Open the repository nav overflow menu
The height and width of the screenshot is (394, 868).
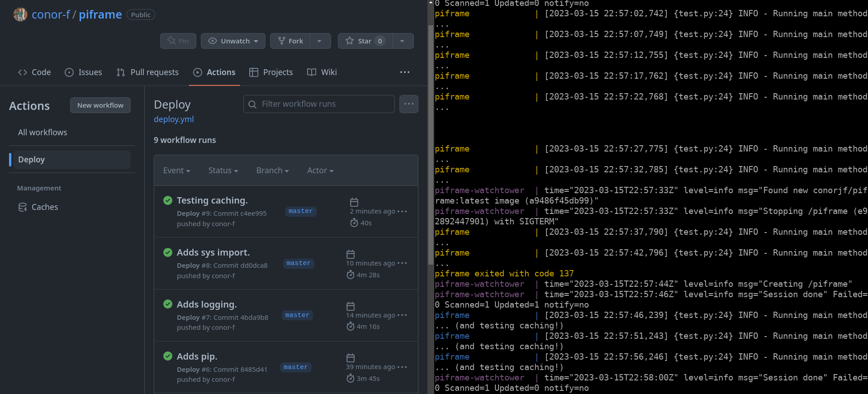pos(405,72)
